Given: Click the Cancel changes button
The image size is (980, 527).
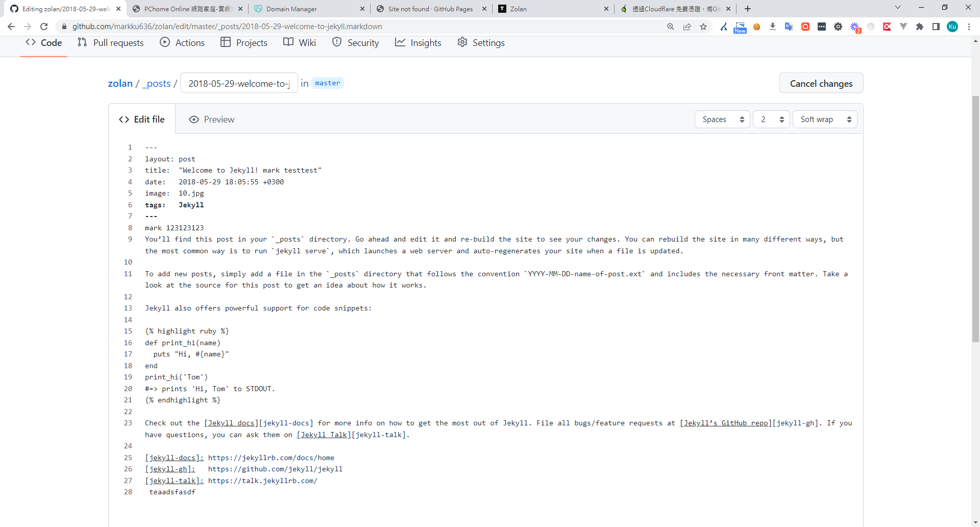Looking at the screenshot, I should [x=821, y=83].
